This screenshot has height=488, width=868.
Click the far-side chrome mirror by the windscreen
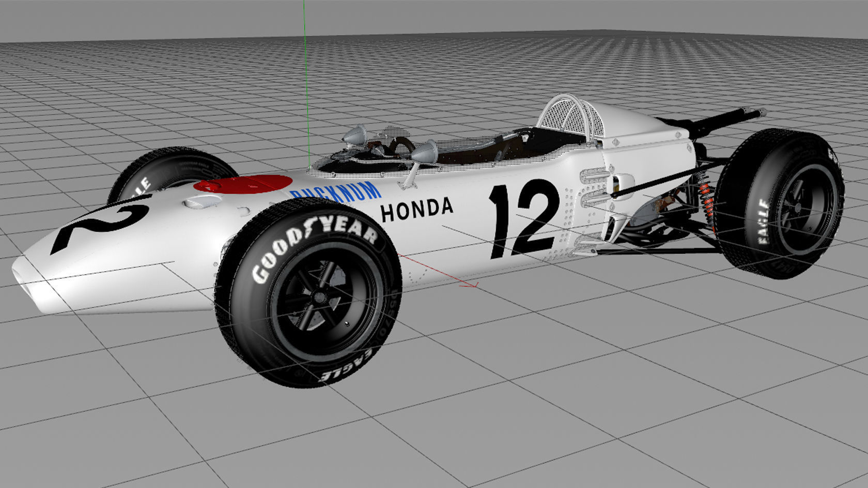tap(355, 135)
